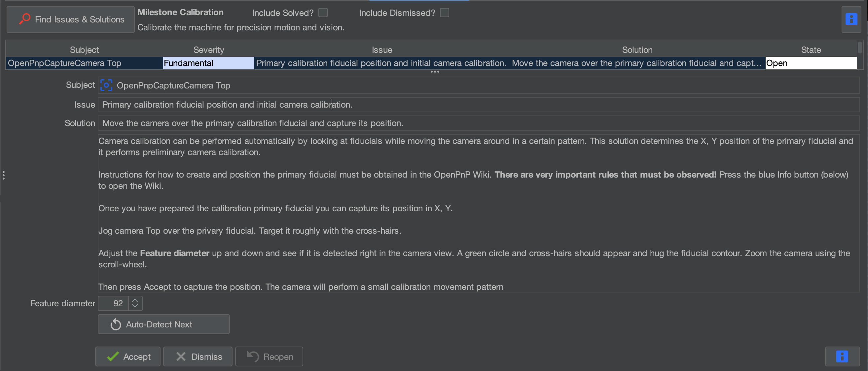Click the magnifier icon in Find Issues
Image resolution: width=868 pixels, height=371 pixels.
pos(24,18)
